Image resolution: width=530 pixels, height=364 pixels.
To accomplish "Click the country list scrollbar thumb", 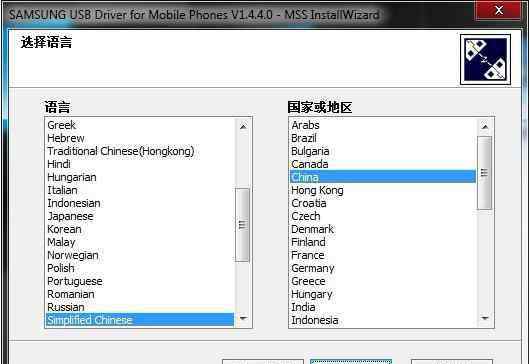I will pos(484,173).
